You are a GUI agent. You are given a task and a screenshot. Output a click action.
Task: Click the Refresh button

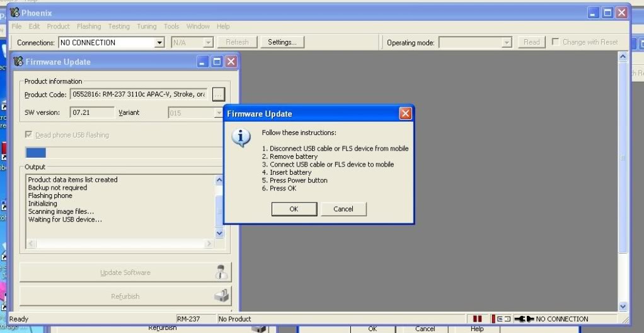pyautogui.click(x=237, y=42)
